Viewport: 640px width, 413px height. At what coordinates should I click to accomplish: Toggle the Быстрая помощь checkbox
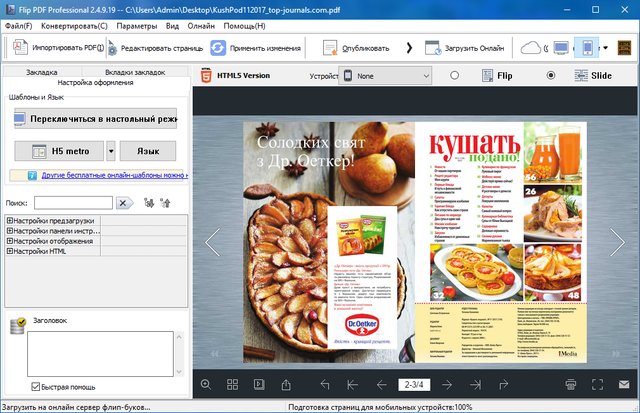[37, 387]
